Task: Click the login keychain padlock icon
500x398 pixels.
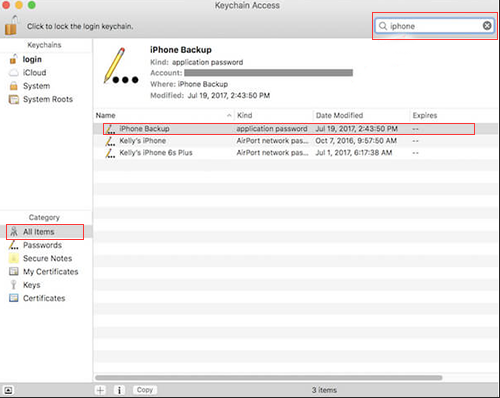Action: 13,59
